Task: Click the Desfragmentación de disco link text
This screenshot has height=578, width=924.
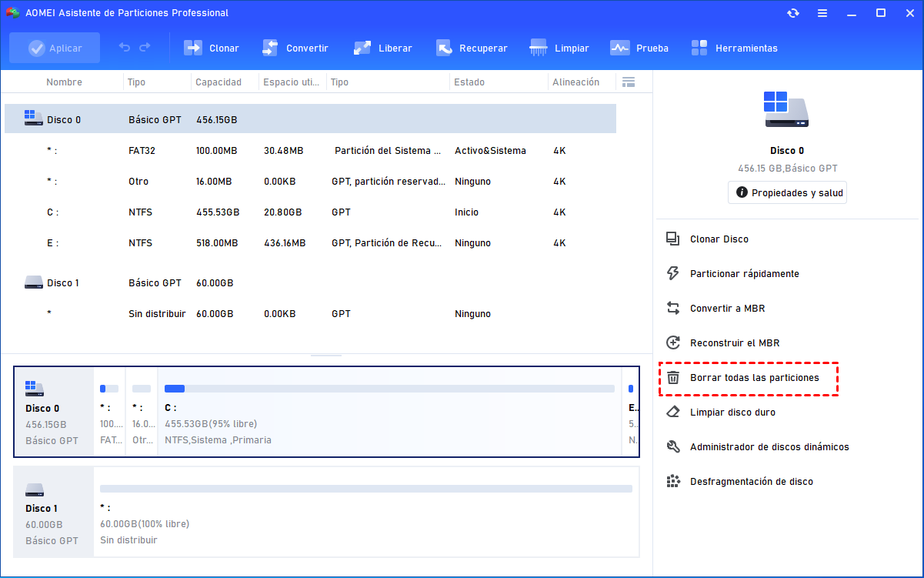Action: tap(752, 482)
